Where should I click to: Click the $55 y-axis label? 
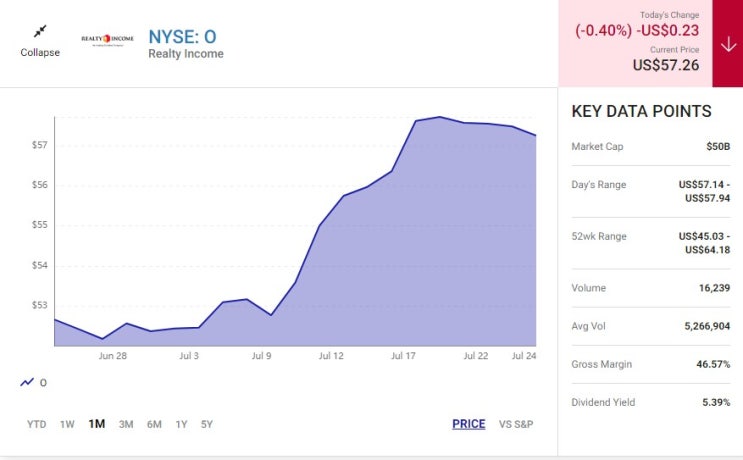[x=40, y=225]
